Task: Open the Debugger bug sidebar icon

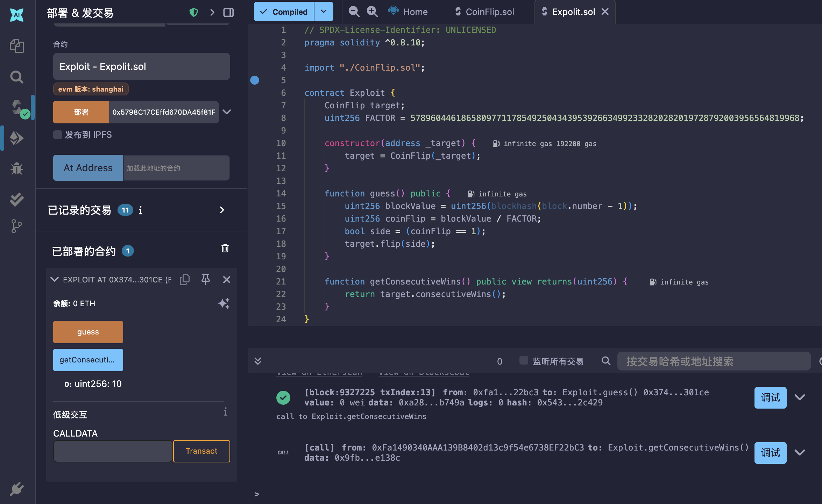Action: [16, 169]
